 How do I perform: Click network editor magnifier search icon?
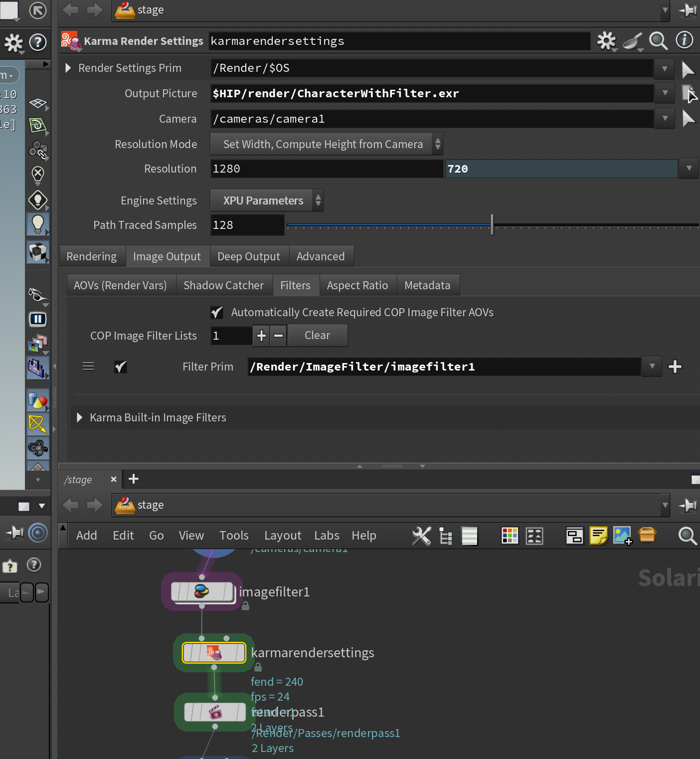coord(688,536)
